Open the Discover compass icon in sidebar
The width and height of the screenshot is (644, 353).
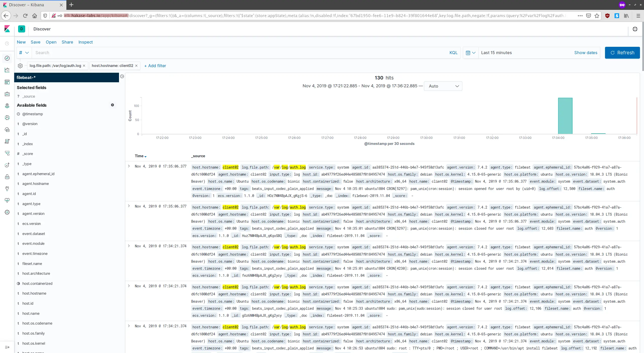pos(7,58)
